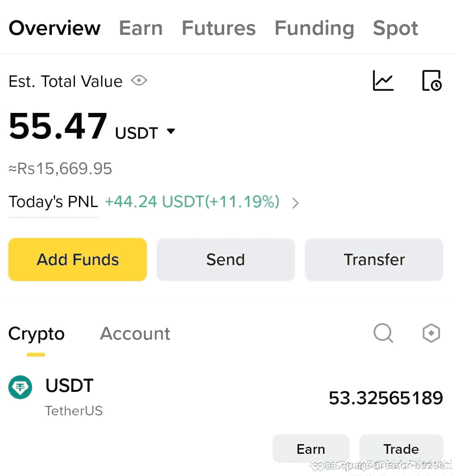Screen dimensions: 456x476
Task: Change the USDT currency dropdown arrow
Action: (x=171, y=131)
